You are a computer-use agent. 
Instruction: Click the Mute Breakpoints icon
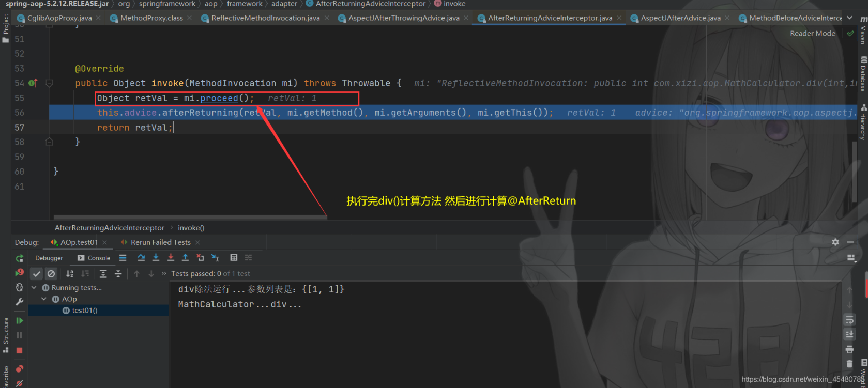point(20,383)
